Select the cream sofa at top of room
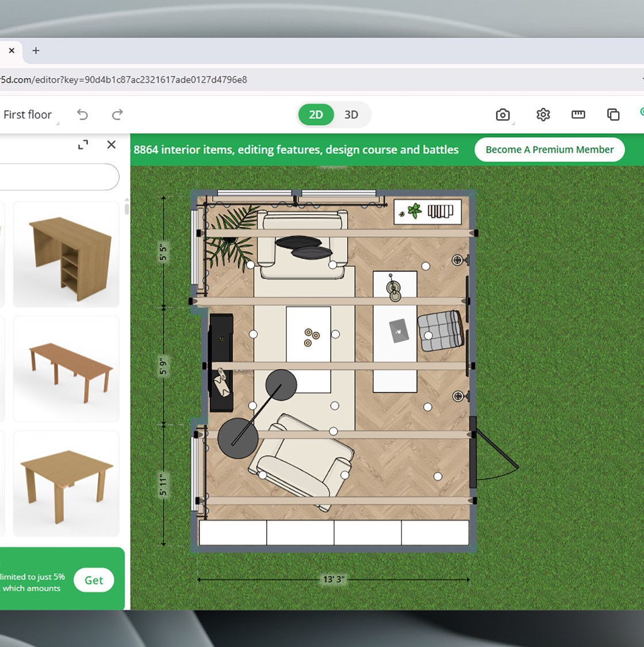The width and height of the screenshot is (644, 647). click(302, 244)
